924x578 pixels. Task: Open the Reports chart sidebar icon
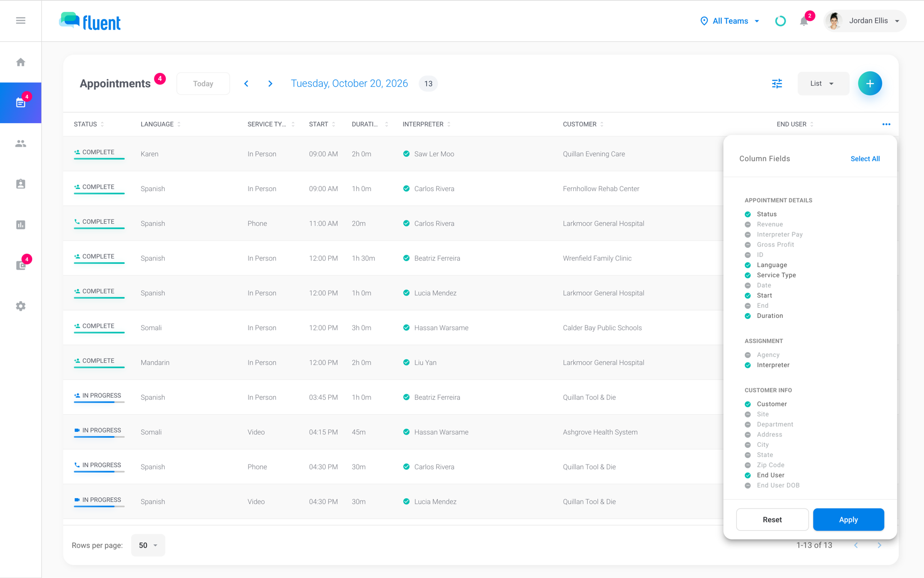[x=21, y=225]
